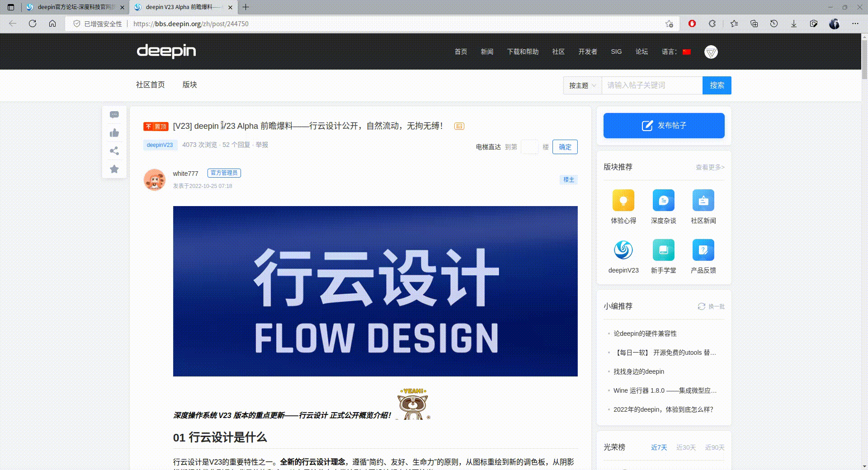This screenshot has height=470, width=868.
Task: Open the 找找身边的deepin recommended link
Action: 638,371
